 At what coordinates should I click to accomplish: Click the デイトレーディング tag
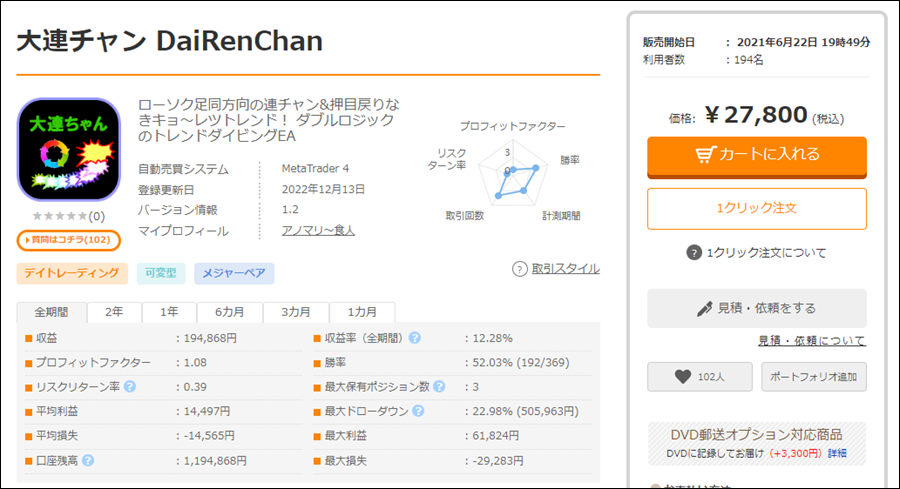tap(72, 273)
